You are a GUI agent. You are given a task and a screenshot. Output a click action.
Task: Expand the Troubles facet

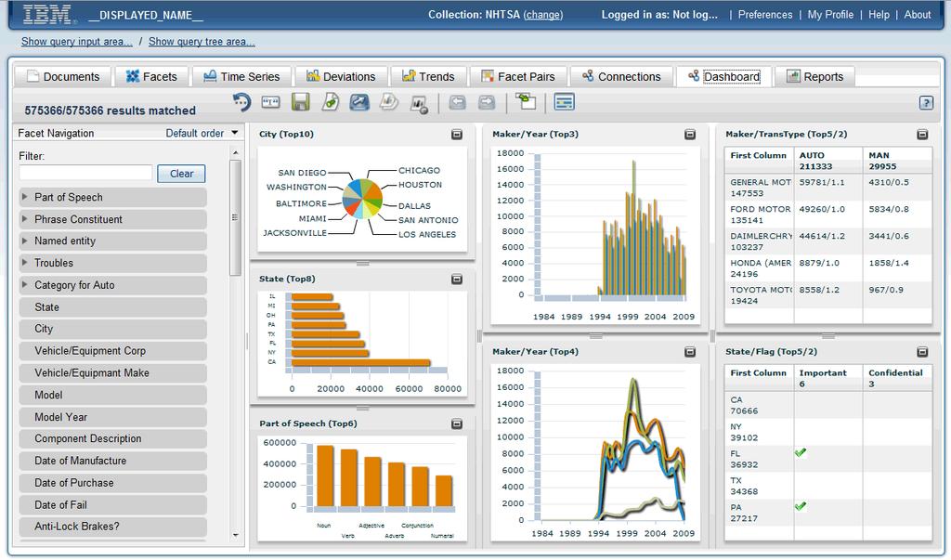click(x=24, y=262)
